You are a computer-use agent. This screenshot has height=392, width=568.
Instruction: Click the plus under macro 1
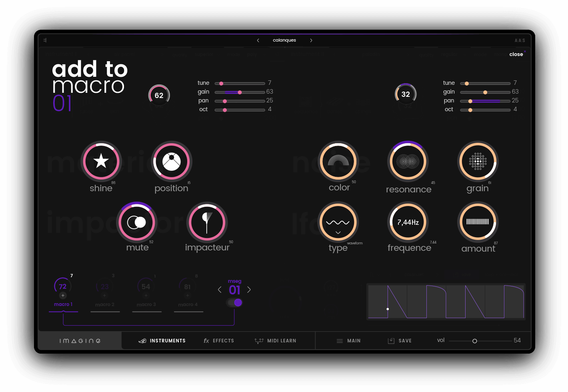pyautogui.click(x=63, y=296)
